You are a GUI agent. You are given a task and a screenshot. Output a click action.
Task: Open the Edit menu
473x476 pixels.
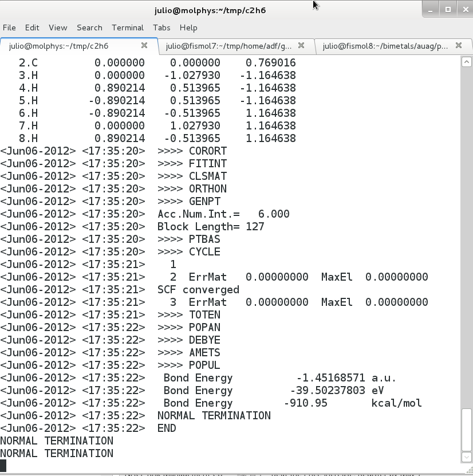point(32,27)
